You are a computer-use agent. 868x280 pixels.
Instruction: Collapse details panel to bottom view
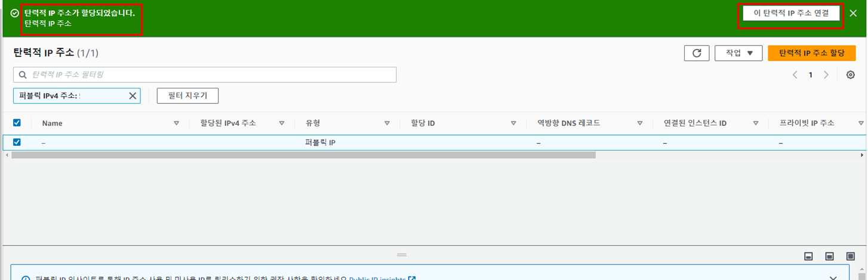tap(808, 256)
